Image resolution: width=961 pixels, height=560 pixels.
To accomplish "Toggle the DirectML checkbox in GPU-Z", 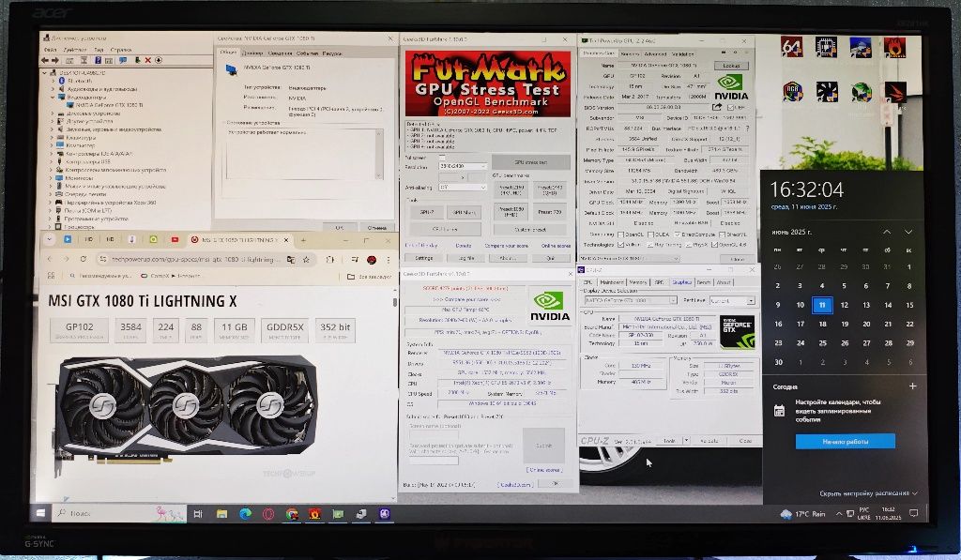I will [x=723, y=235].
